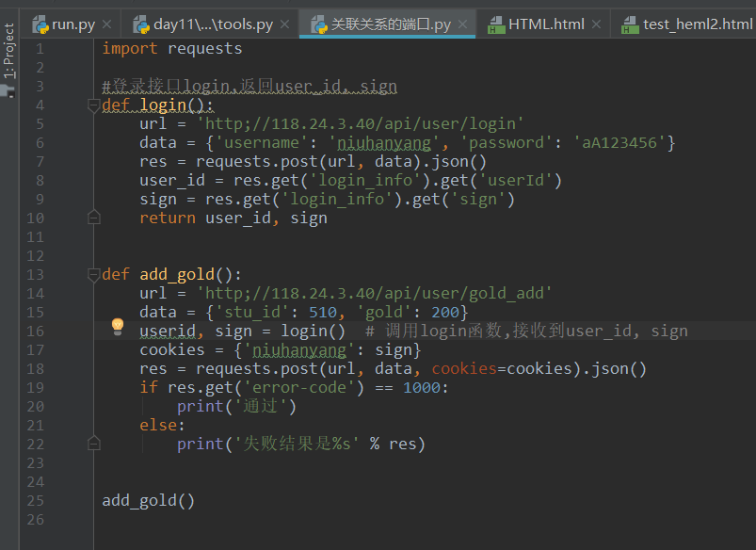
Task: Click line number 16 in the gutter
Action: pyautogui.click(x=36, y=332)
